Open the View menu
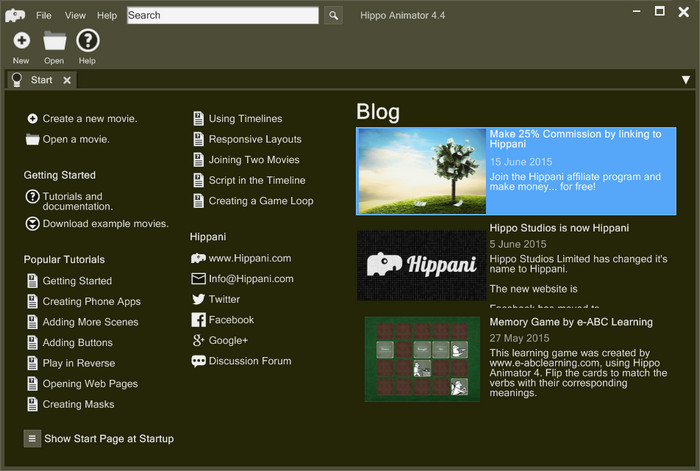This screenshot has height=471, width=700. click(x=75, y=16)
